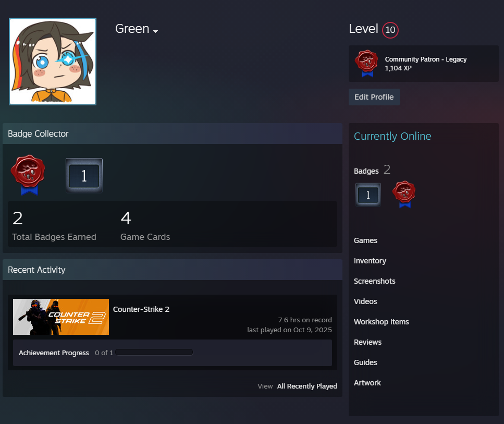
Task: Open the Reviews link
Action: 368,342
